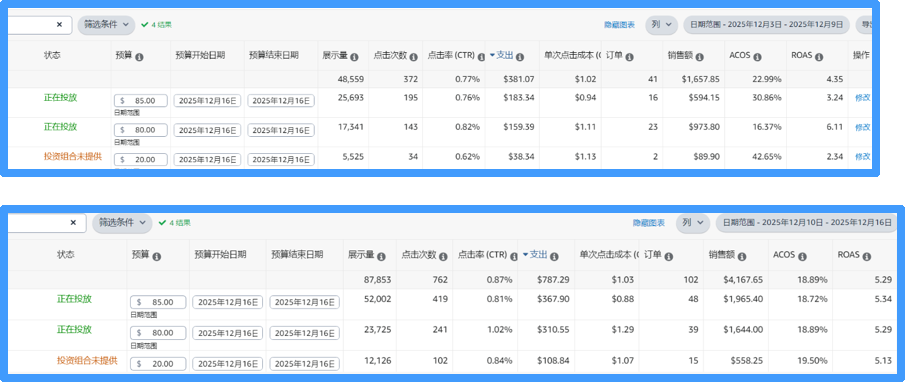906x382 pixels.
Task: Open 筛选条件 dropdown in Dec 10–16 panel
Action: point(122,223)
